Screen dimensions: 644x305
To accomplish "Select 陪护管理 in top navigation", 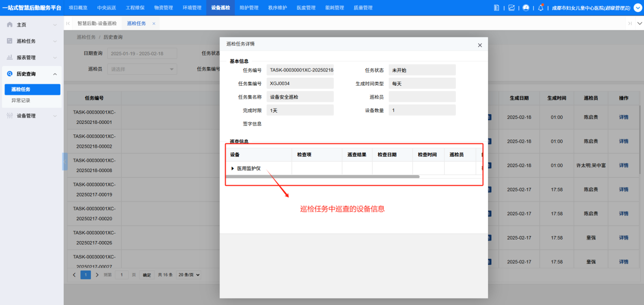I will pos(249,8).
